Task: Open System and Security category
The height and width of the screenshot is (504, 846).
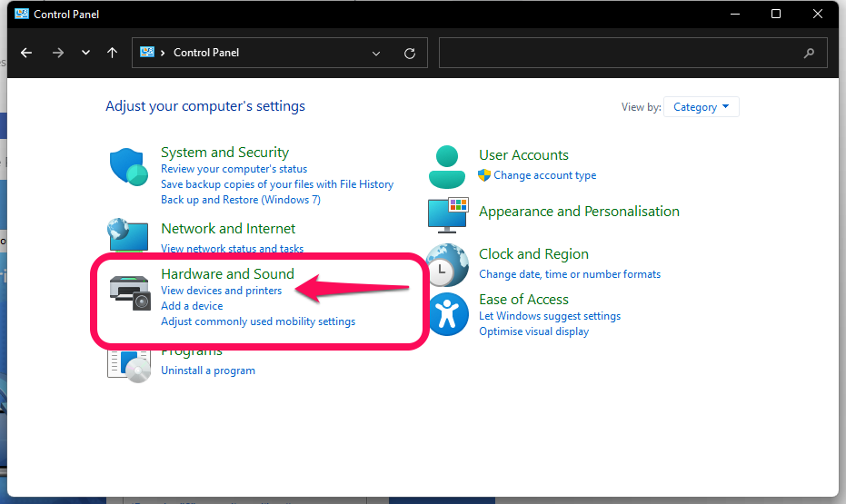Action: (224, 153)
